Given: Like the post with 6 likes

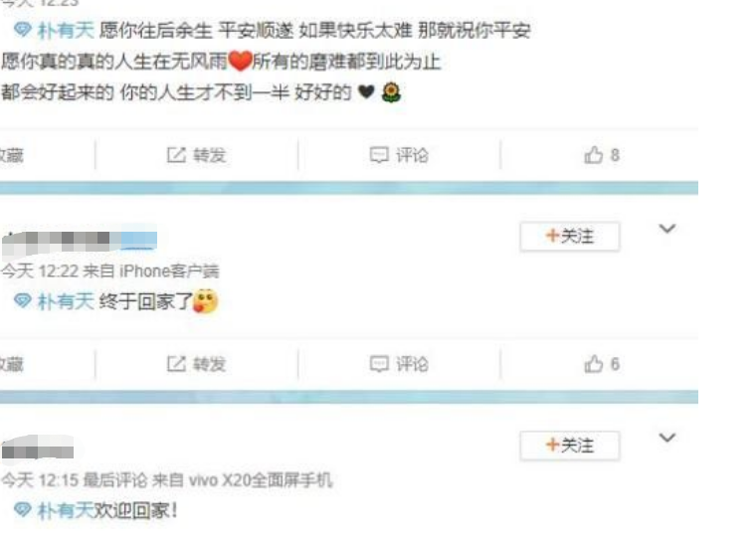Looking at the screenshot, I should point(594,364).
